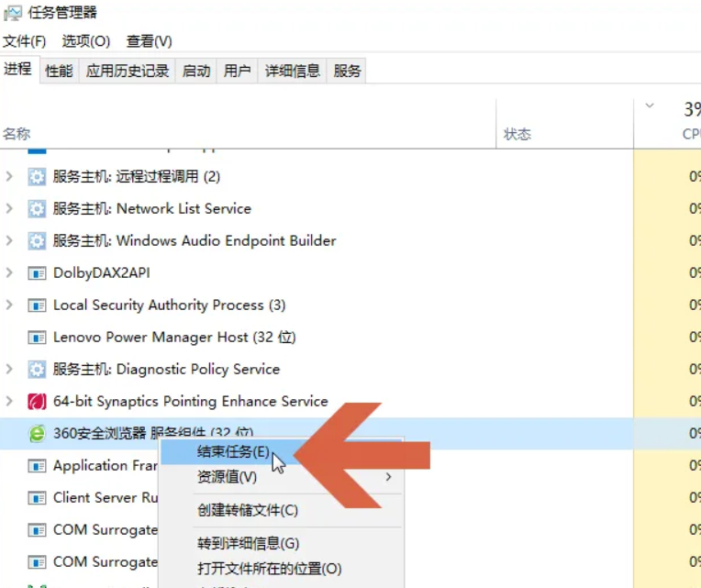701x588 pixels.
Task: Switch to the 详细信息 tab
Action: click(293, 71)
